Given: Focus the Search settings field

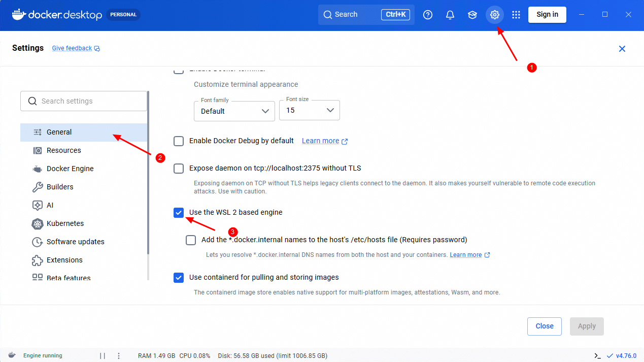Looking at the screenshot, I should (84, 101).
